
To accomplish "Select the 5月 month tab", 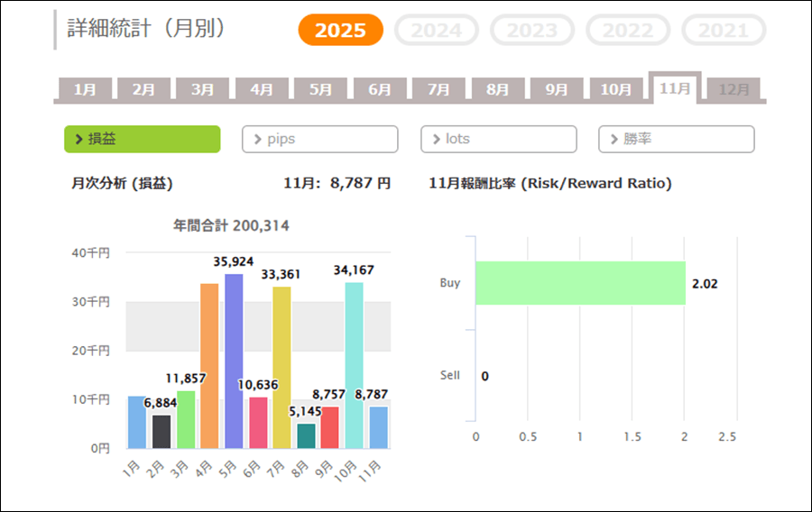I will (320, 89).
